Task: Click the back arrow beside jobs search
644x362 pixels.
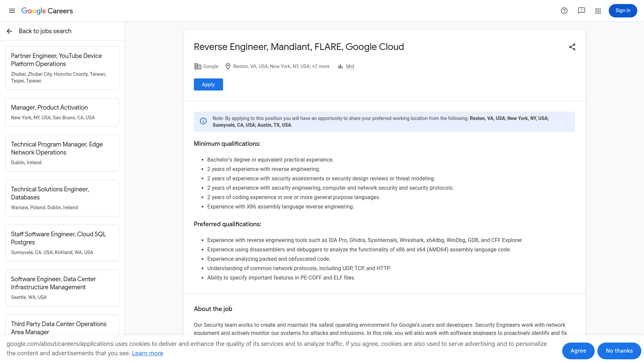Action: coord(9,31)
